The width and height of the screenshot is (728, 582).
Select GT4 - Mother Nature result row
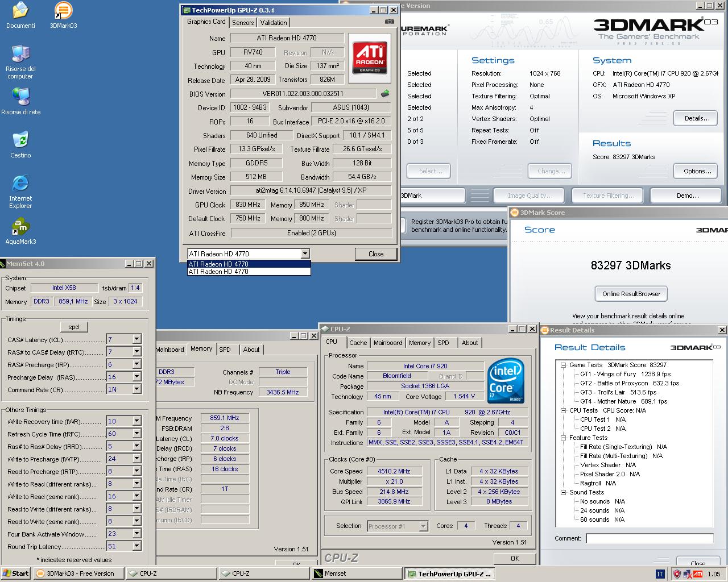(x=623, y=401)
